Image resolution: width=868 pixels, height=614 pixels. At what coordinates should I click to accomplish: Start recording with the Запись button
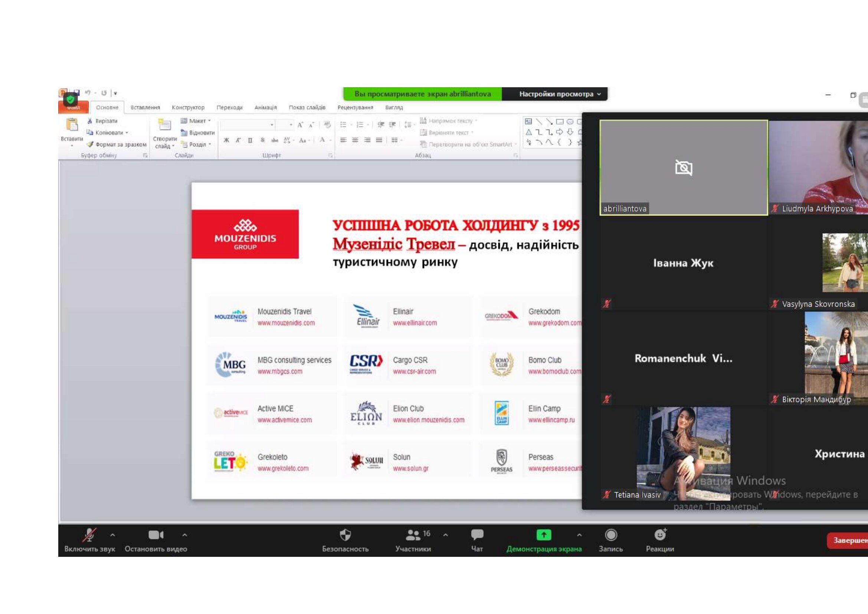(x=611, y=540)
